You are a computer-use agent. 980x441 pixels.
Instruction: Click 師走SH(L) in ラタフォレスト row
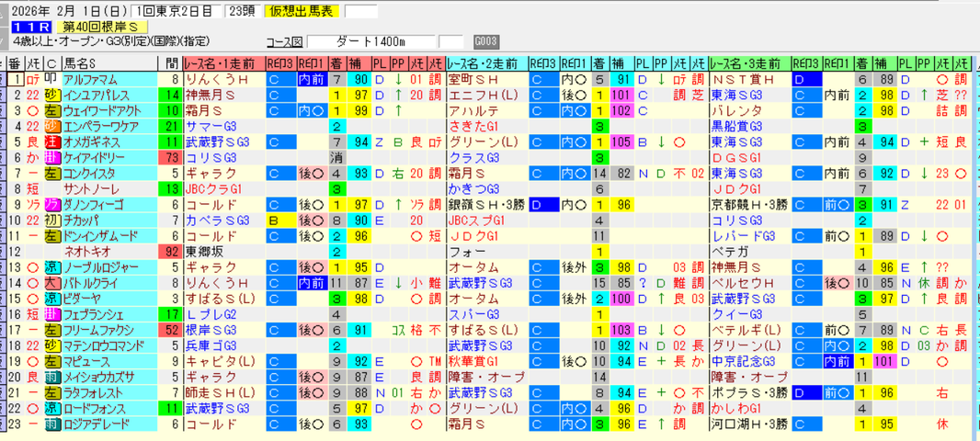click(220, 393)
